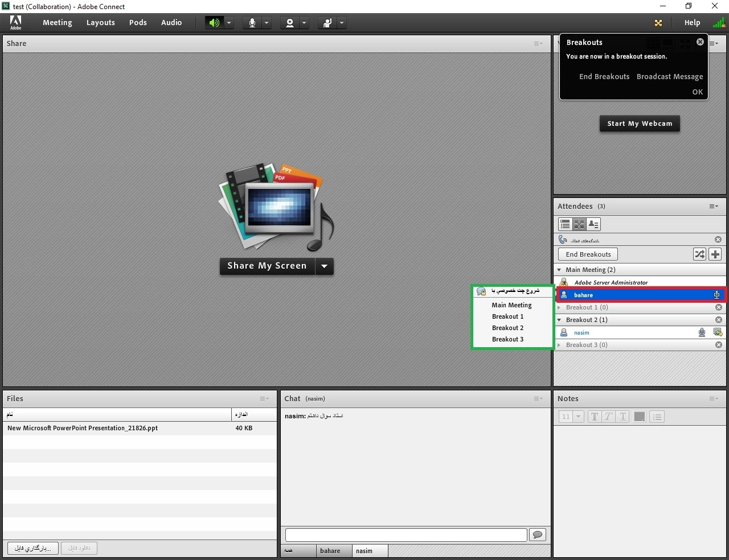Image resolution: width=729 pixels, height=560 pixels.
Task: Expand Breakout 1 group
Action: [x=559, y=307]
